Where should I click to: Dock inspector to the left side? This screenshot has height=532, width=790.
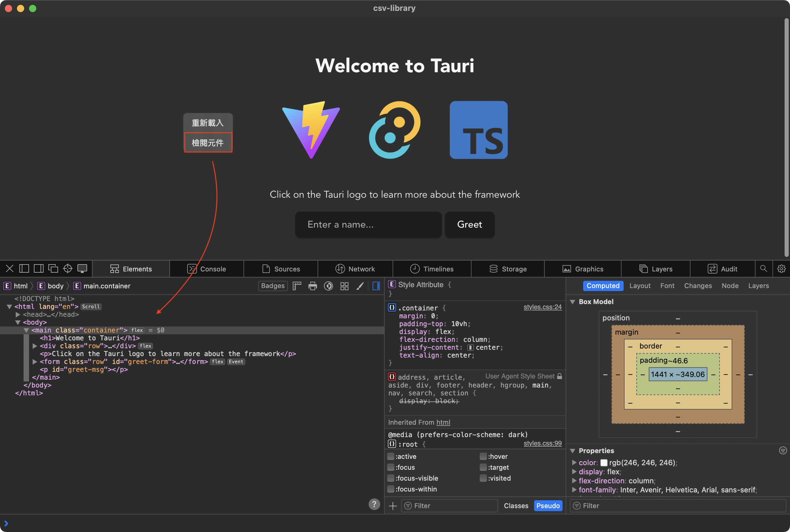point(24,269)
